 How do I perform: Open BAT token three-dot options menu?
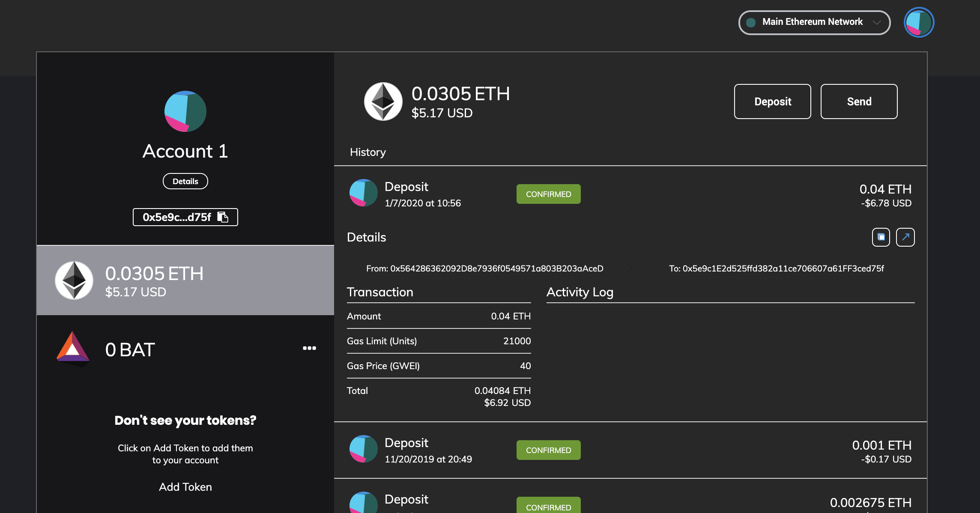click(309, 348)
